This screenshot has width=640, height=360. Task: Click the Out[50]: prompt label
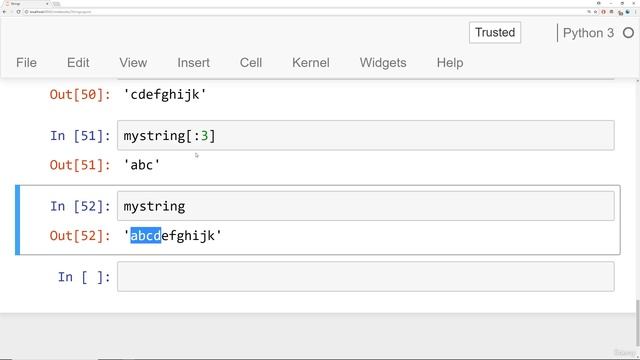point(80,94)
